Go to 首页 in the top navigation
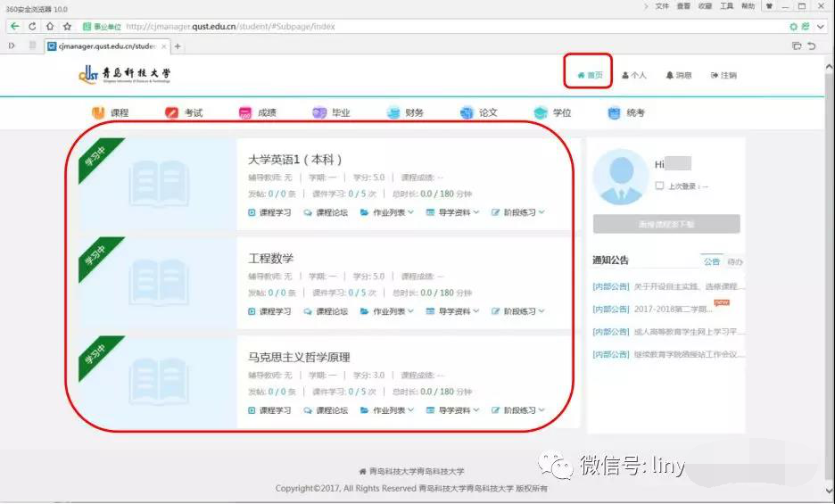Screen dimensions: 835x504 click(590, 75)
